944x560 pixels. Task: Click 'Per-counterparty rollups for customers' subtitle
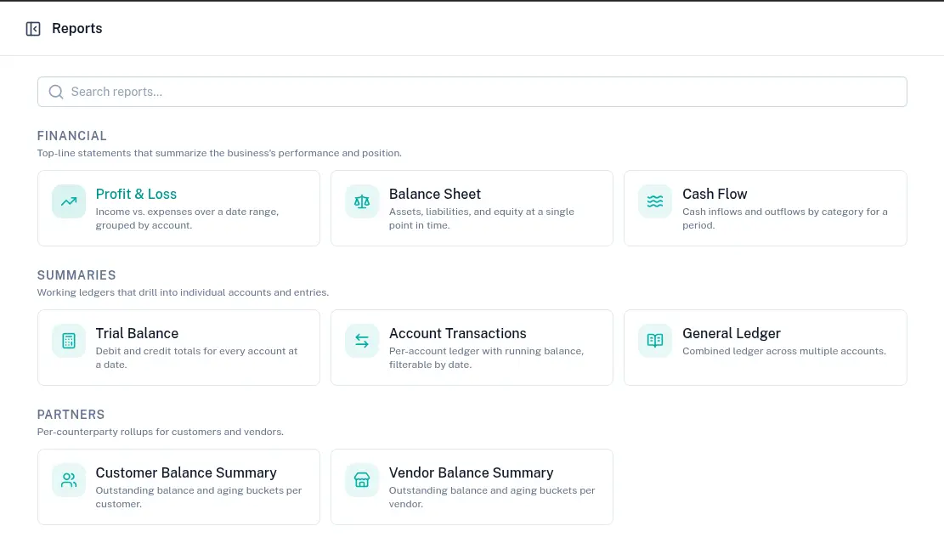tap(160, 432)
